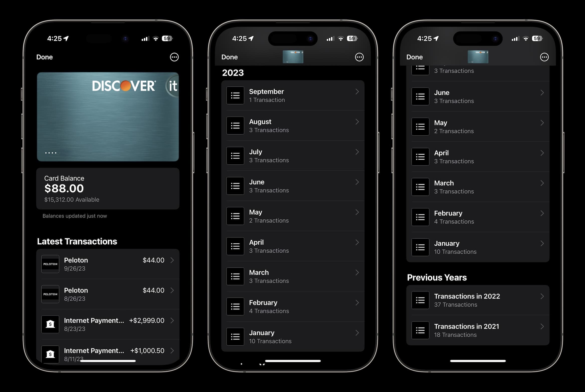Tap Done button on left screen

44,57
